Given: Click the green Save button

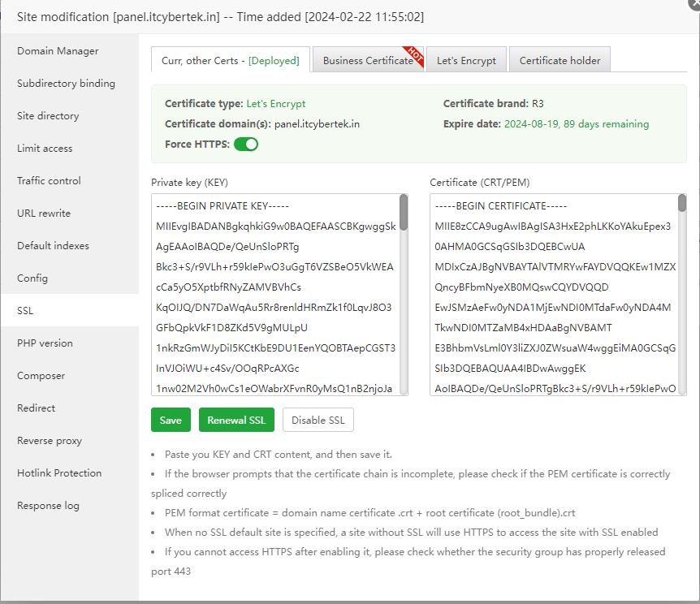Looking at the screenshot, I should 171,420.
